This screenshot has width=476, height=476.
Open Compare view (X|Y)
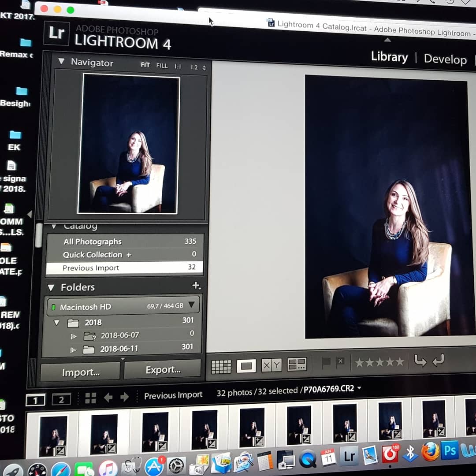tap(271, 365)
